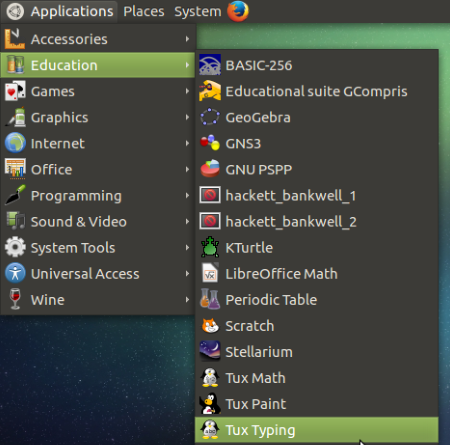Click the GeoGebra circle icon
The height and width of the screenshot is (445, 450).
pyautogui.click(x=210, y=117)
